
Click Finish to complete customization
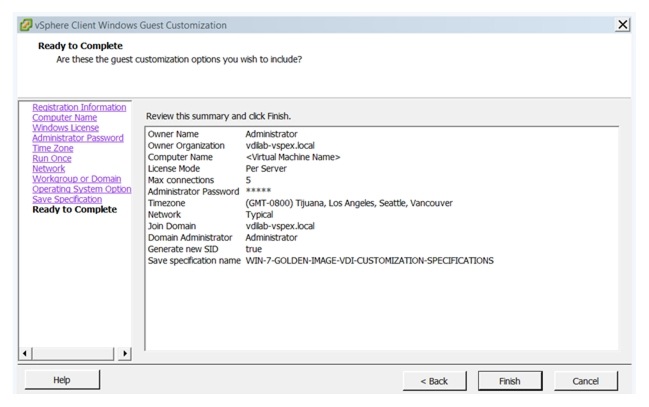(510, 381)
